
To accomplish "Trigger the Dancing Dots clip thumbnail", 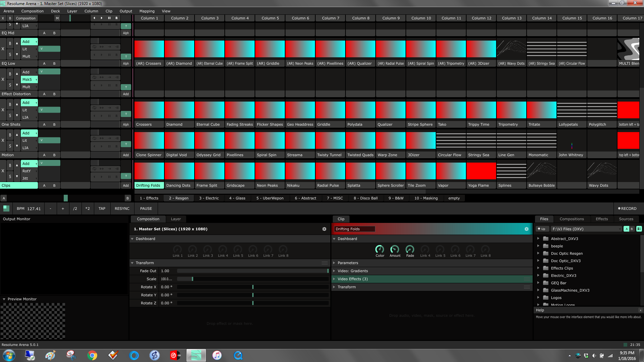I will [x=179, y=171].
